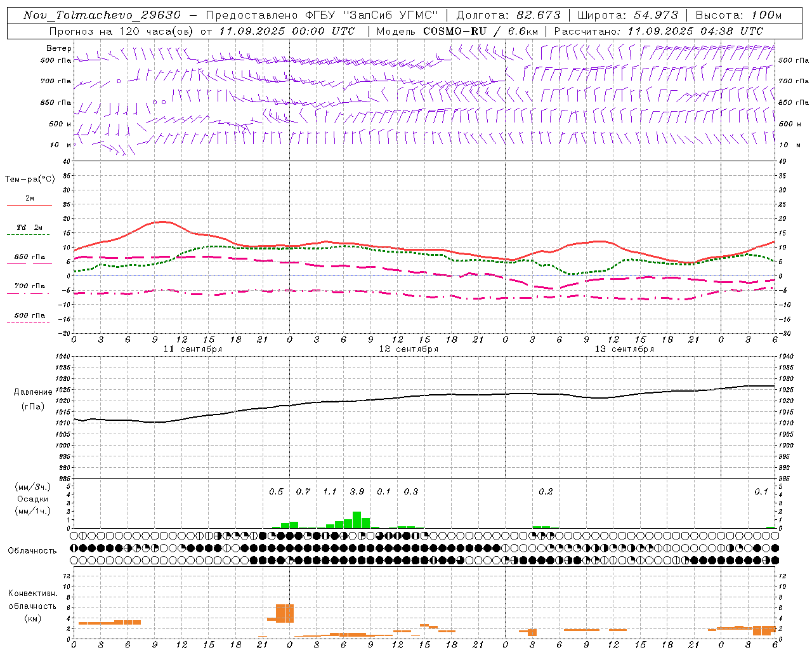Click the 850 гПа temperature legend entry
This screenshot has width=812, height=650.
30,259
